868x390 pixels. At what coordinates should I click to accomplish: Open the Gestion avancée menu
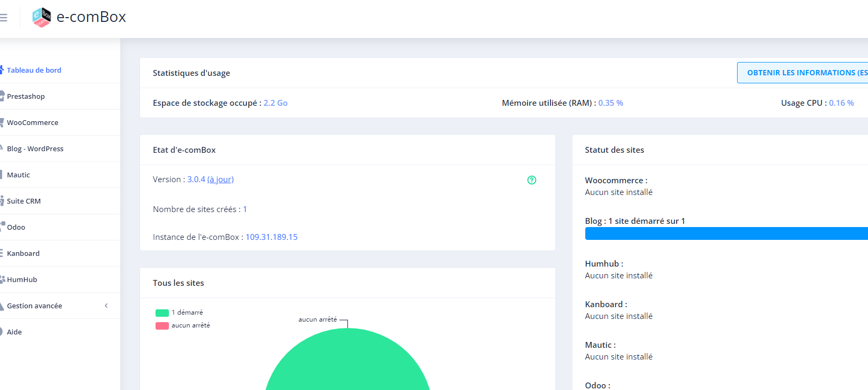coord(34,306)
